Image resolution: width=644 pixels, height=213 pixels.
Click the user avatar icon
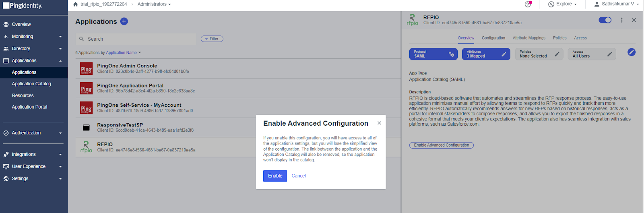(x=597, y=4)
